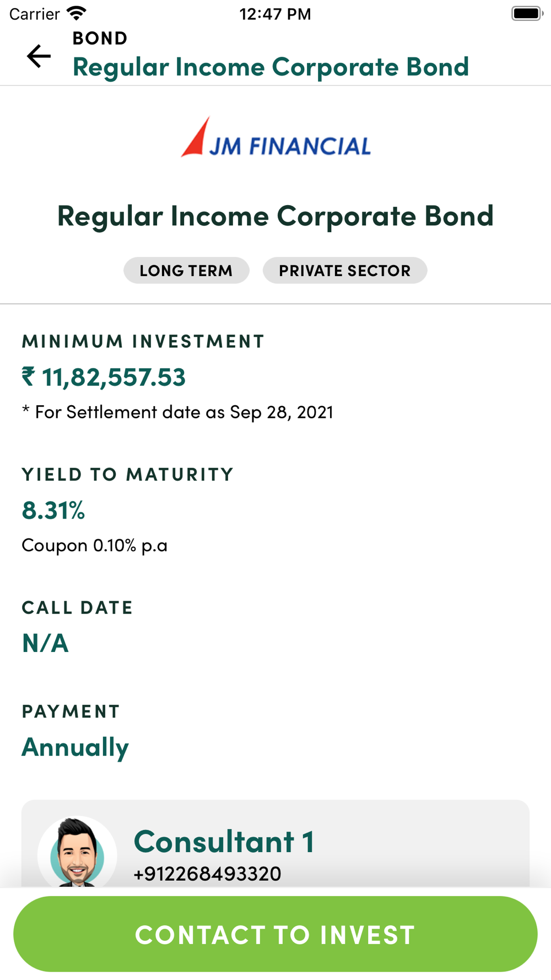Tap the JM Financial logo

pos(275,138)
